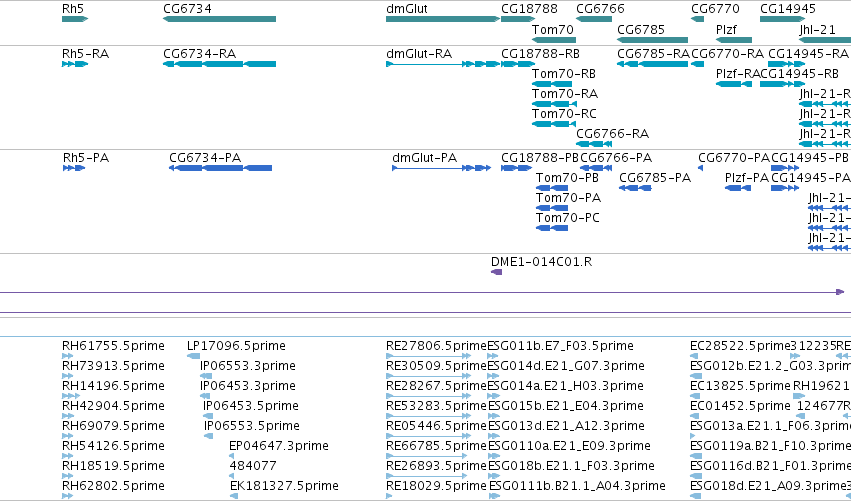Select the CG18788-PB protein feature

click(516, 168)
